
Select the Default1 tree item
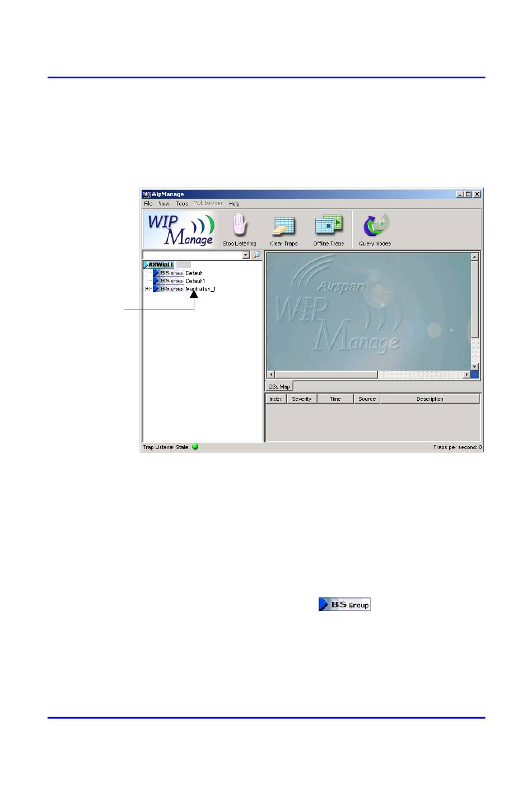click(195, 281)
